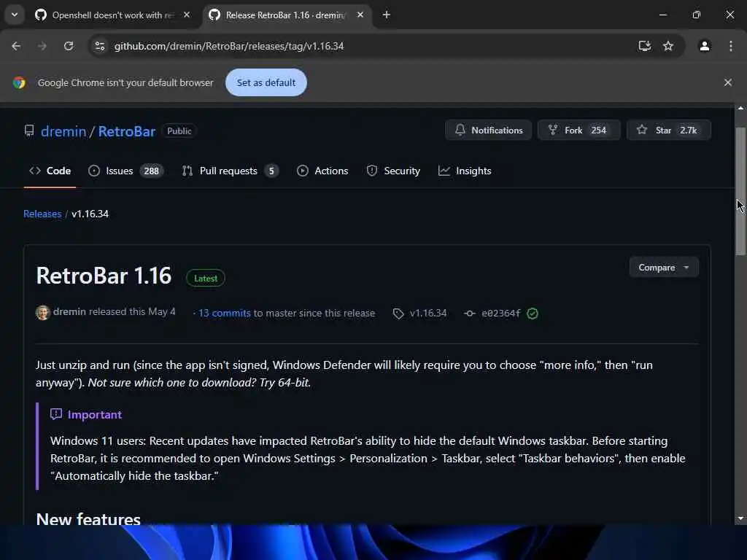Open the Chrome three-dot menu
Image resolution: width=747 pixels, height=560 pixels.
click(x=731, y=46)
